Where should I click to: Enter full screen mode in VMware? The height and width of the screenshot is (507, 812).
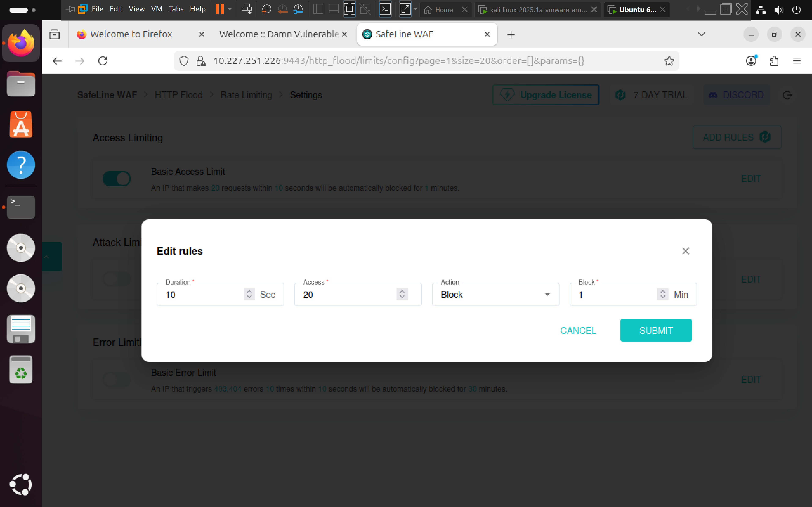349,9
